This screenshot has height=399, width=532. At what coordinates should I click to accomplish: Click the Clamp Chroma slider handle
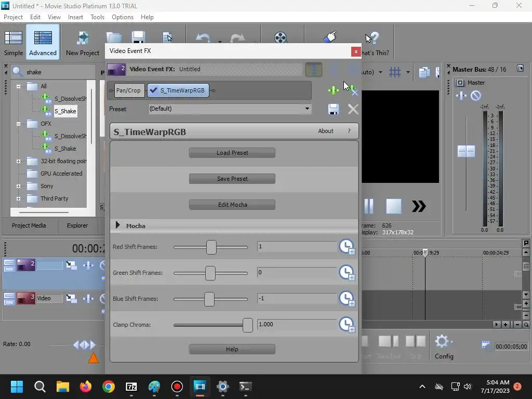(248, 325)
